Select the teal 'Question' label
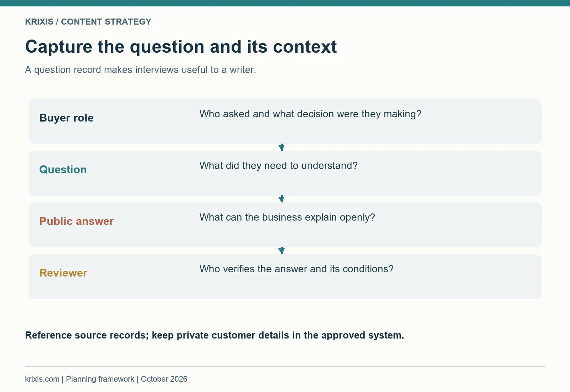This screenshot has height=392, width=570. [63, 170]
